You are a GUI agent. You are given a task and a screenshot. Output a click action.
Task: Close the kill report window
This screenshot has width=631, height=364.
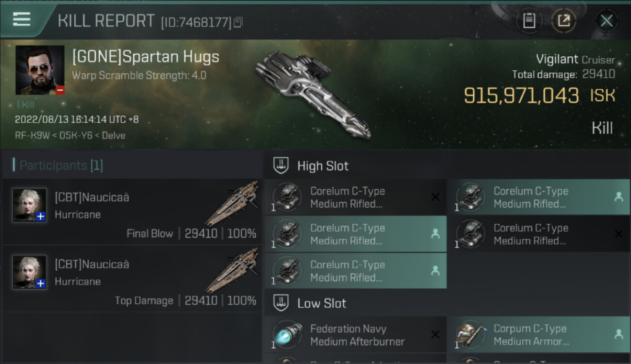pos(606,21)
